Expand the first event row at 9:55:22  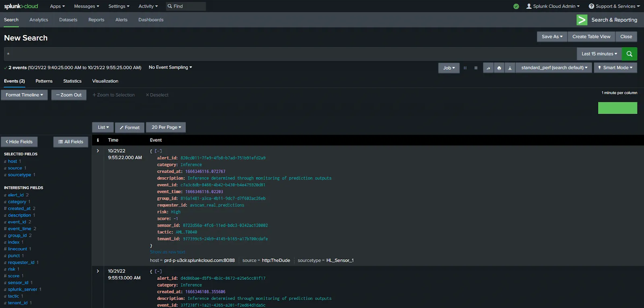coord(98,151)
